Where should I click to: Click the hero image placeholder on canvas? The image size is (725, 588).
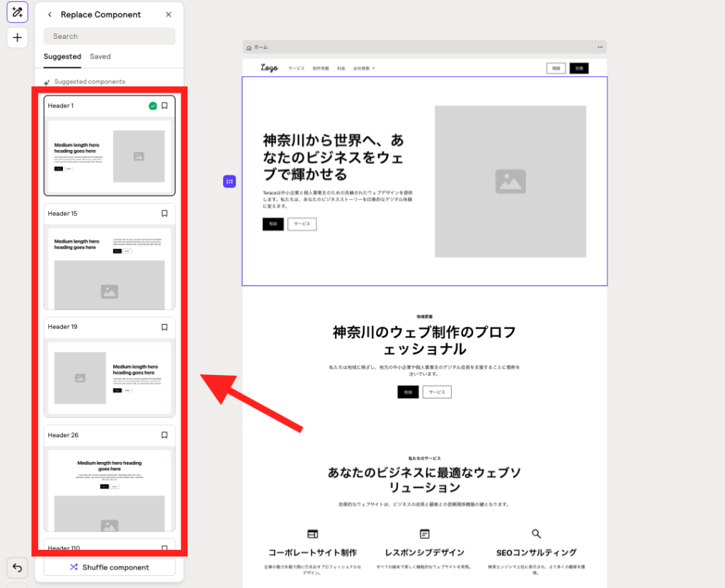tap(510, 182)
